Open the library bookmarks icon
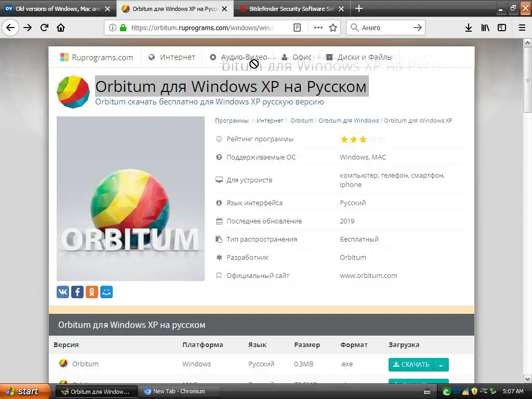The width and height of the screenshot is (532, 399). pos(485,28)
